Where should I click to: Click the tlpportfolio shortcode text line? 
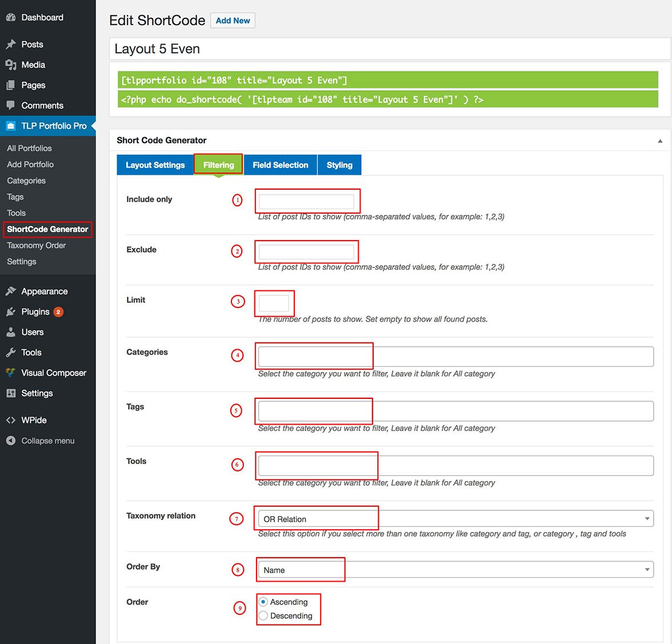(x=388, y=80)
